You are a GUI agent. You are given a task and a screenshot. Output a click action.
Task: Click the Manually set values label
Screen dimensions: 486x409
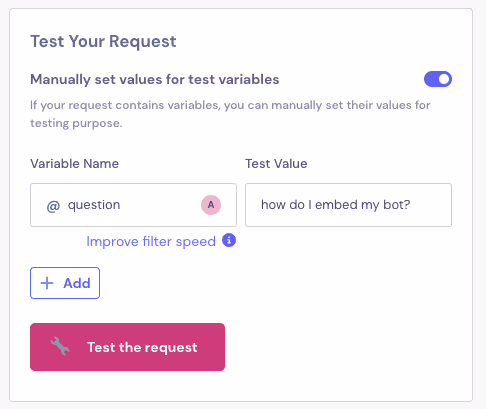click(x=155, y=80)
